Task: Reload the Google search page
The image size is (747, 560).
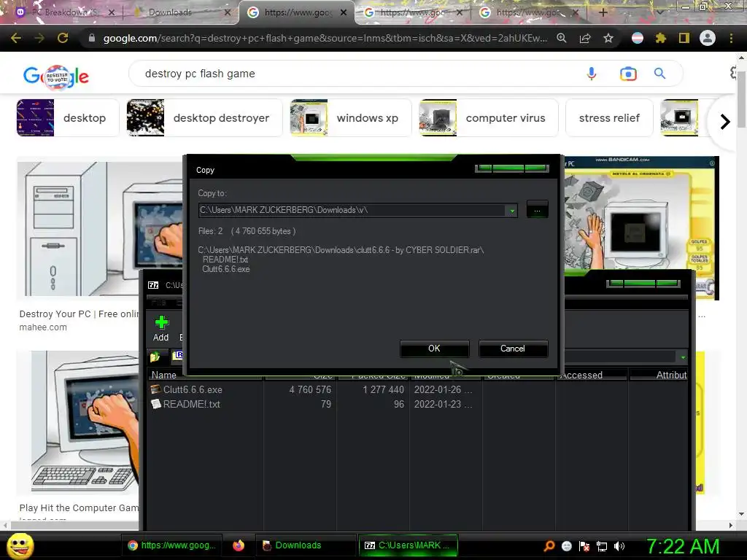Action: [x=63, y=38]
